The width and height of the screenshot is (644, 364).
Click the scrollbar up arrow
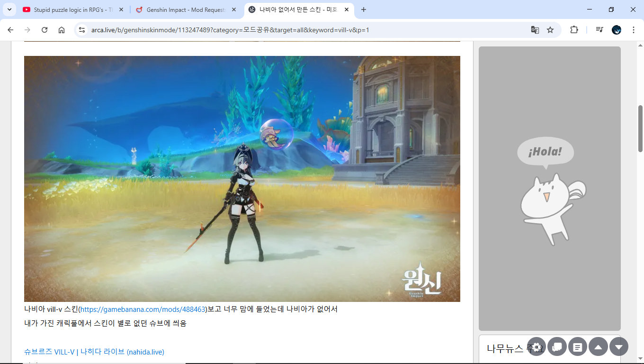point(640,45)
